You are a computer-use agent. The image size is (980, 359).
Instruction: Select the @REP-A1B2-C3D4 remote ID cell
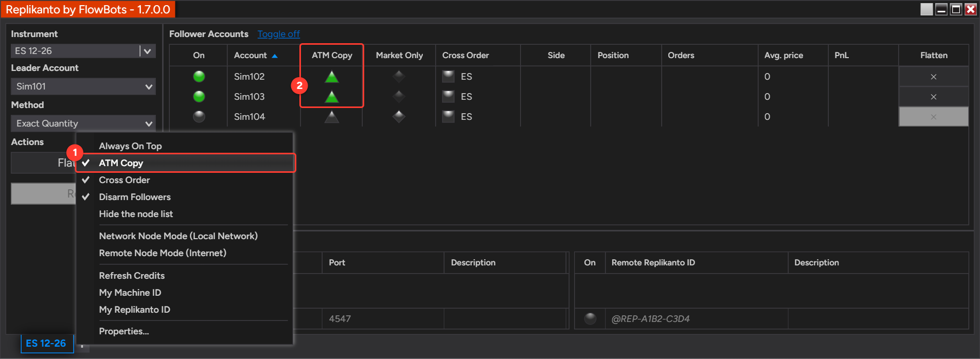[697, 319]
